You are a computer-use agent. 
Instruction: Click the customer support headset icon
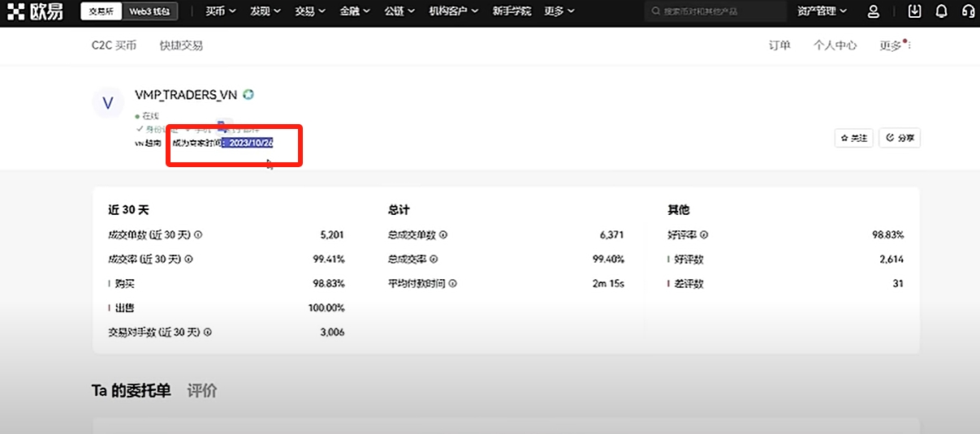tap(968, 11)
